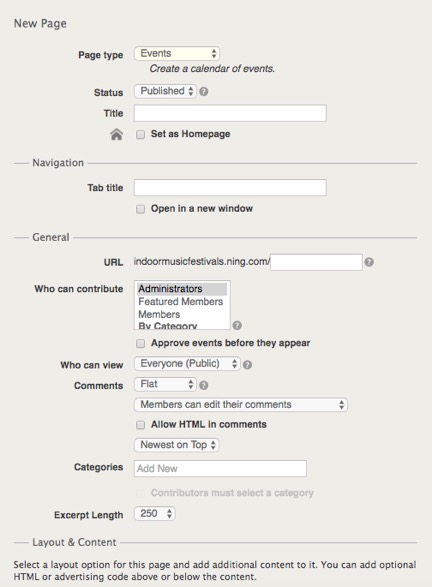Select Featured Members in contributor list
432x587 pixels.
pos(182,302)
